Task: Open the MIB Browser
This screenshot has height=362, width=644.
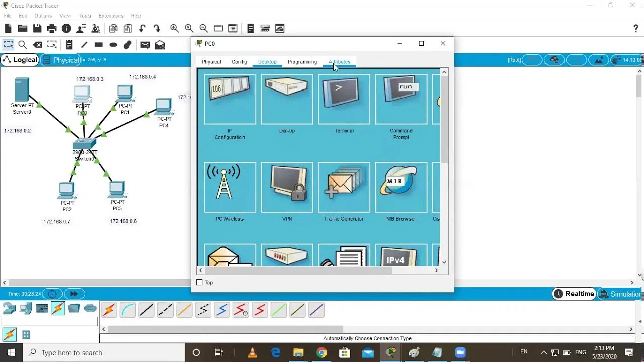Action: point(401,187)
